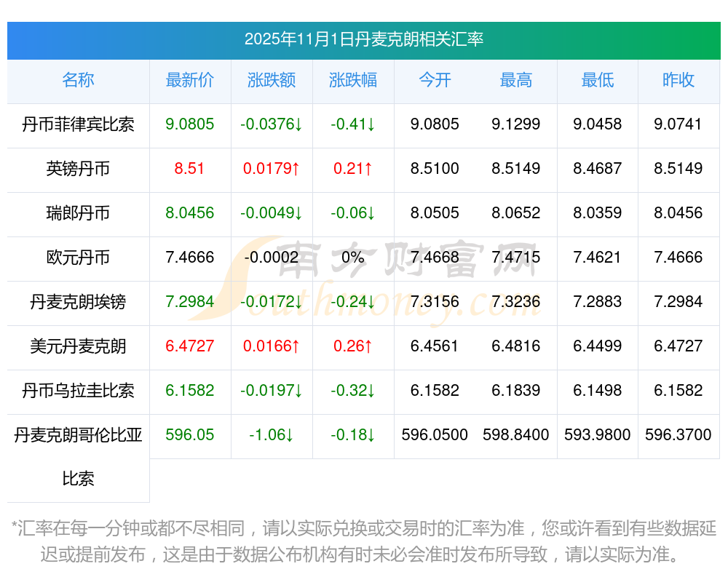Click the 0% change cell
This screenshot has height=577, width=728.
pos(353,257)
